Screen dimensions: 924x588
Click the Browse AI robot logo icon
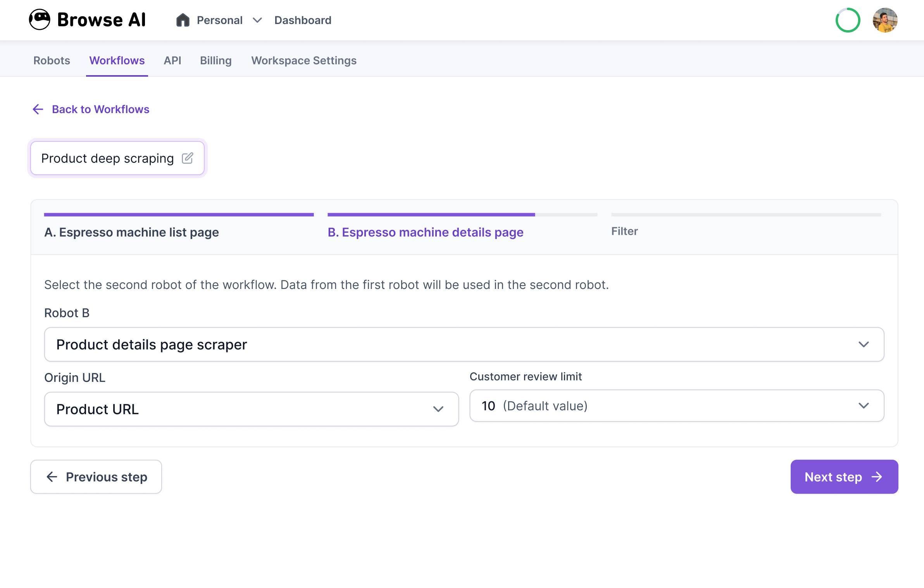pyautogui.click(x=40, y=19)
